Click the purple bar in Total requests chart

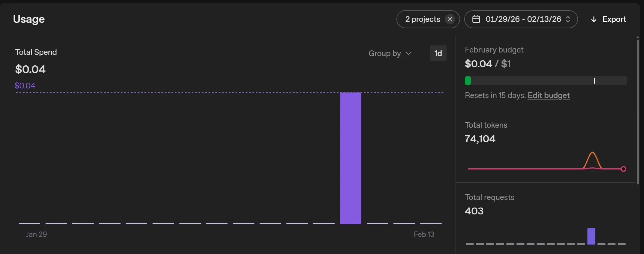pyautogui.click(x=591, y=236)
